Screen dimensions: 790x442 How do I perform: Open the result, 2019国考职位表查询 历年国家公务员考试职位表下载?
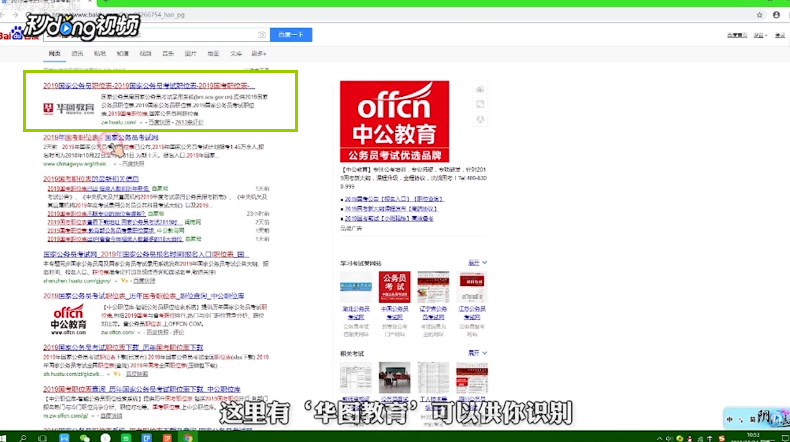(142, 389)
